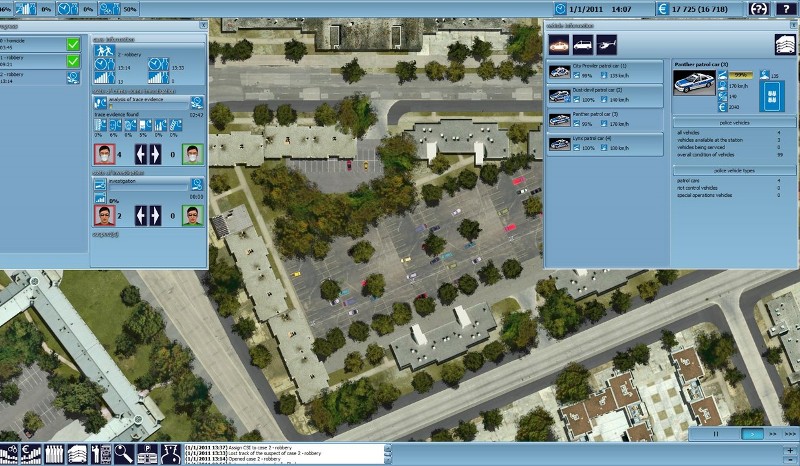Toggle the checkmark on case 1 robbery
This screenshot has height=466, width=800.
point(73,60)
